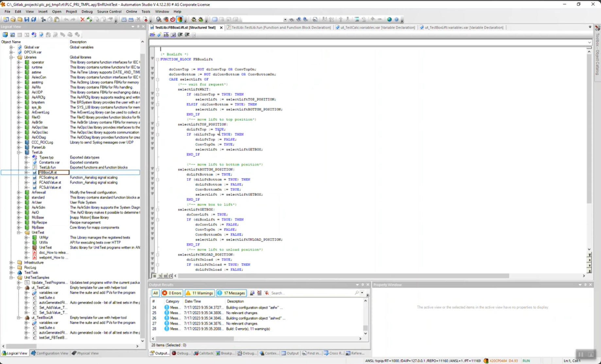Pin the Output Results panel
601x364 pixels.
point(363,285)
